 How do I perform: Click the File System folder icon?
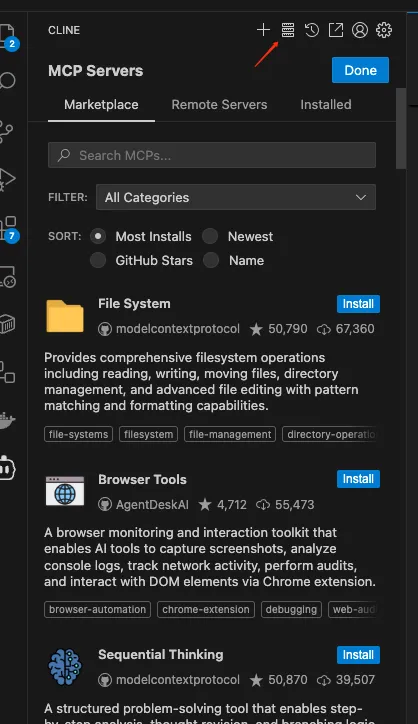65,316
